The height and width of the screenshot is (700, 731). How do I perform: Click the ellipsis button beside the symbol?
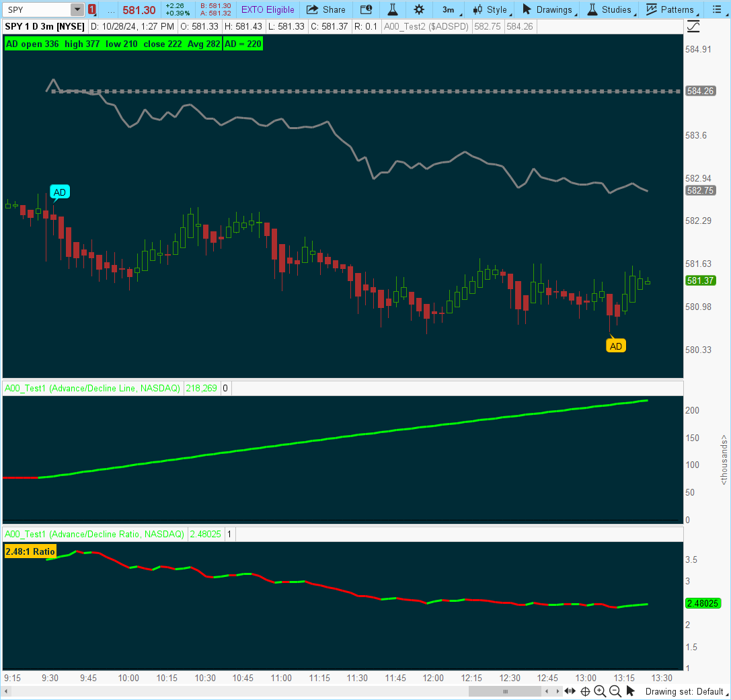(x=111, y=9)
